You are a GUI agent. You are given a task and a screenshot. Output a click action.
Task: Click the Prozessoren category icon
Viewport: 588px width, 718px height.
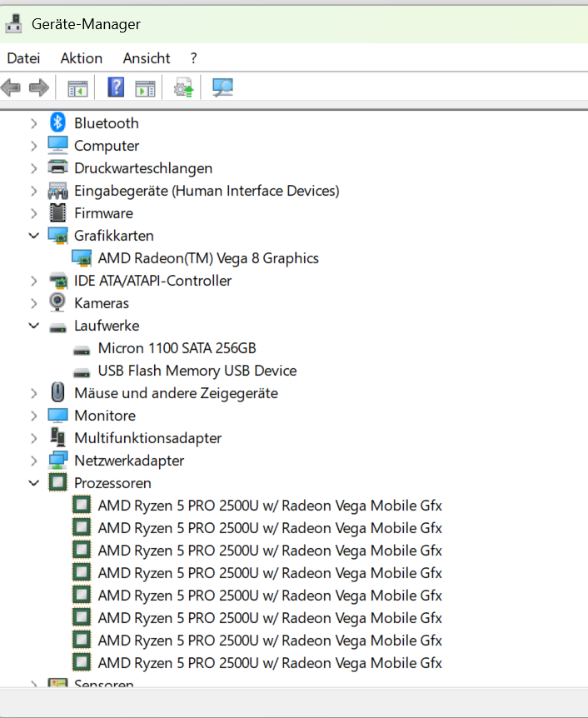57,482
